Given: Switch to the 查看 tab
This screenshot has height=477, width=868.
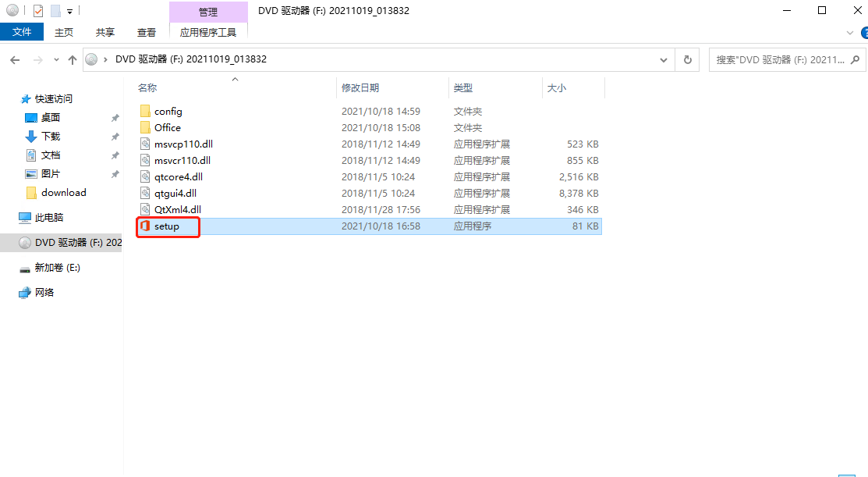Looking at the screenshot, I should click(x=146, y=32).
